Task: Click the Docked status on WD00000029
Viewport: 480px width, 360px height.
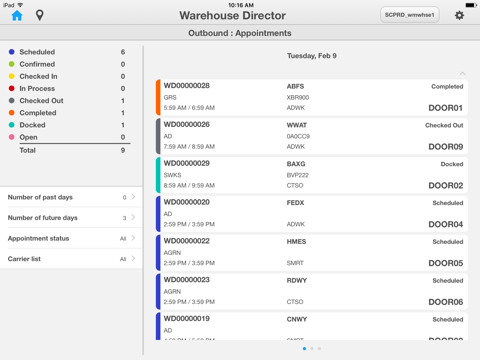Action: [452, 164]
